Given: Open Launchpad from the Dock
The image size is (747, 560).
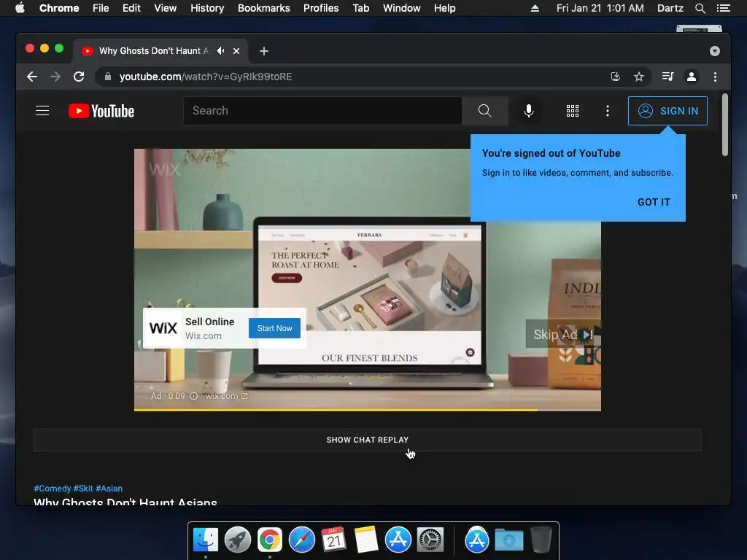Looking at the screenshot, I should 238,540.
